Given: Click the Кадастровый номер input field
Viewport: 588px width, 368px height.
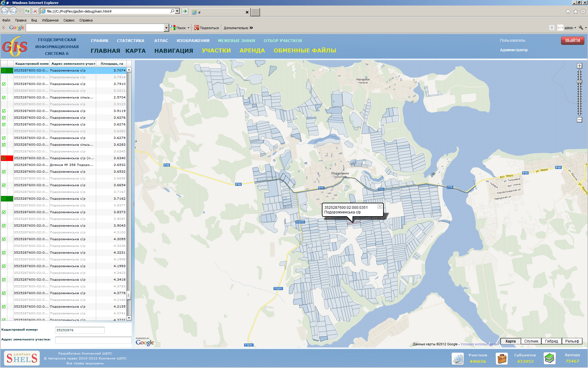Looking at the screenshot, I should click(80, 330).
